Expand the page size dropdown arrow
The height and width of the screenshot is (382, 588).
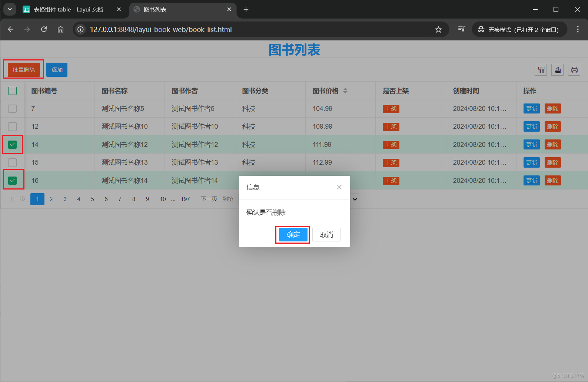(x=355, y=199)
